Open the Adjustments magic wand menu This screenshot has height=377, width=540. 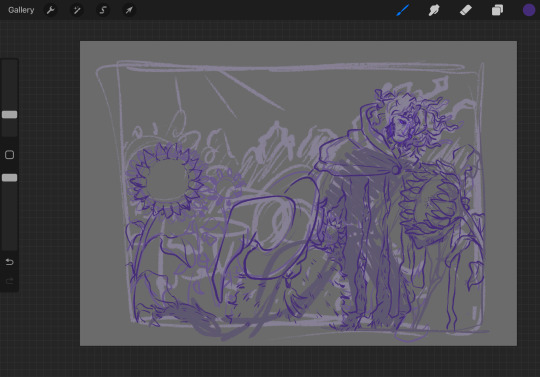coord(77,10)
